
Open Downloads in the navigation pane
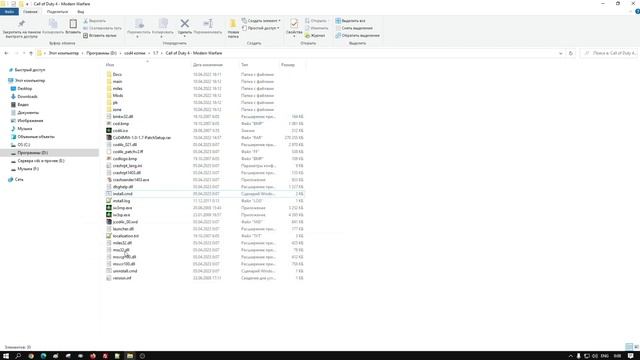(x=27, y=97)
